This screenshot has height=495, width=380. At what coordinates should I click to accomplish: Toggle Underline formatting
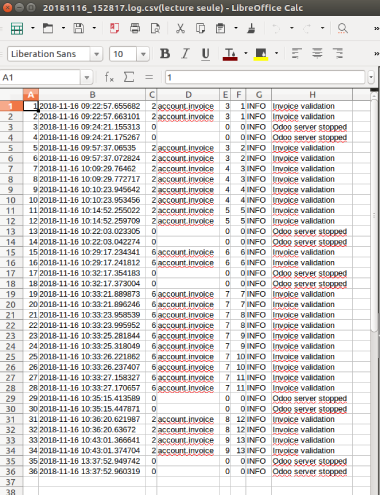pyautogui.click(x=206, y=53)
